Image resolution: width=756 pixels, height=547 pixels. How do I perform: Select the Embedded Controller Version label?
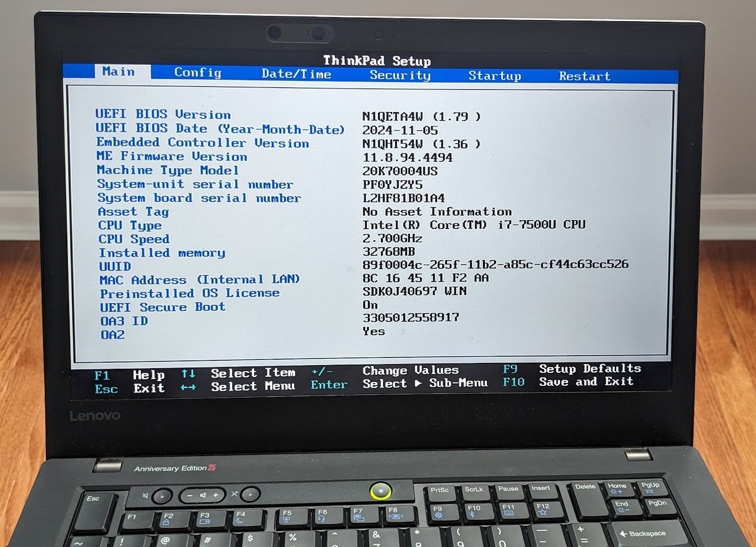point(202,143)
